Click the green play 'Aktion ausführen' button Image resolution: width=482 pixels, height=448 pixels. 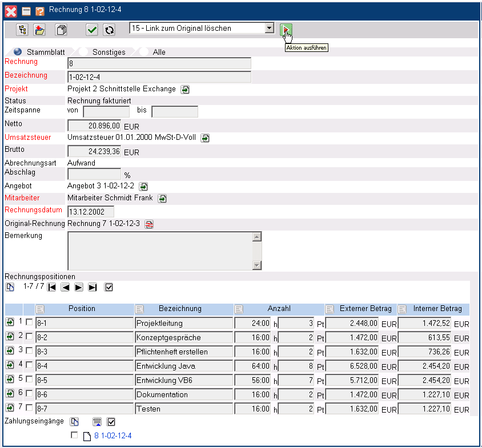click(x=286, y=29)
